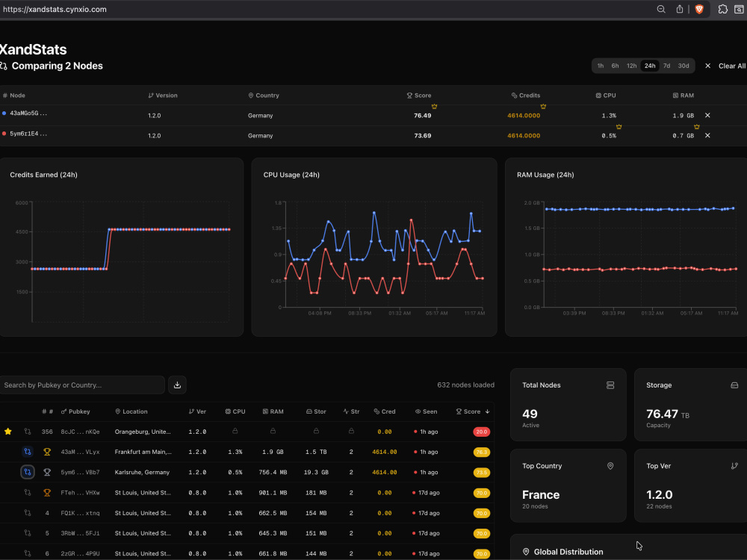Toggle compare off for node 43aM...VLyx
747x560 pixels.
(28, 452)
